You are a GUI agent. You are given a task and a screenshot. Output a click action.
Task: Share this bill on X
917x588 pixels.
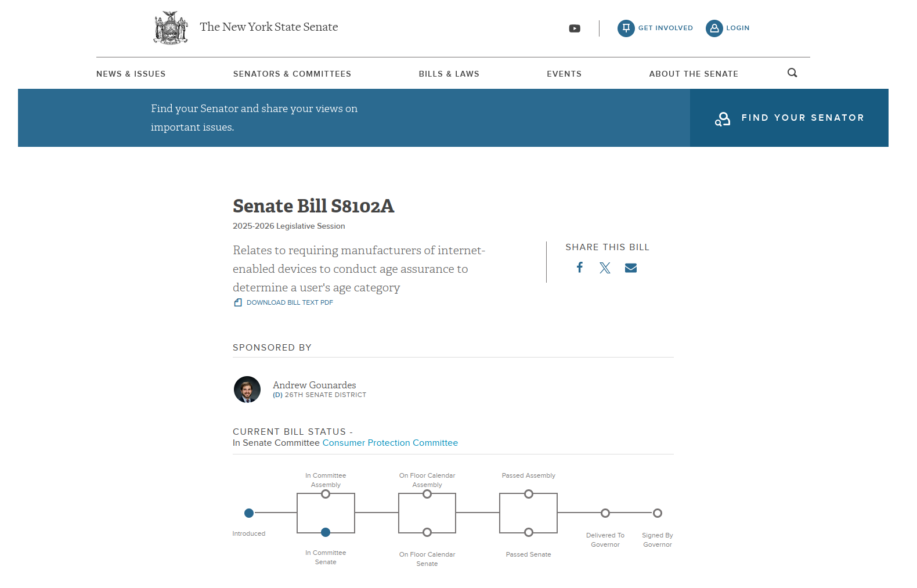tap(605, 268)
